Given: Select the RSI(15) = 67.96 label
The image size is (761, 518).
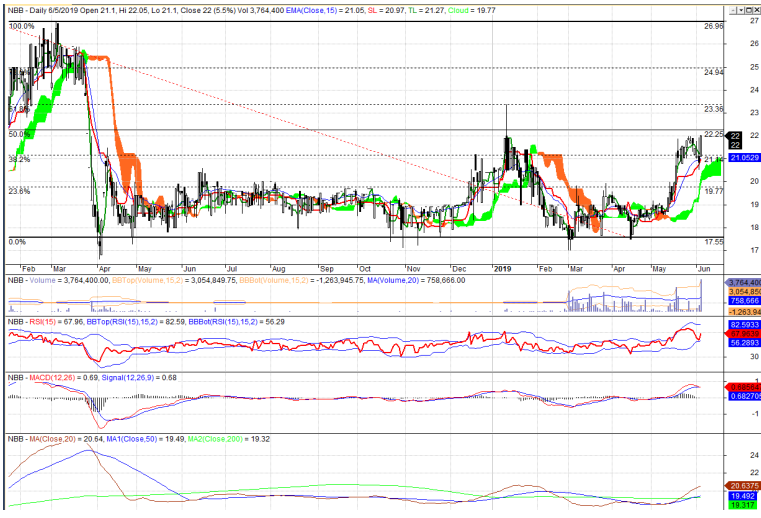Looking at the screenshot, I should [x=54, y=321].
